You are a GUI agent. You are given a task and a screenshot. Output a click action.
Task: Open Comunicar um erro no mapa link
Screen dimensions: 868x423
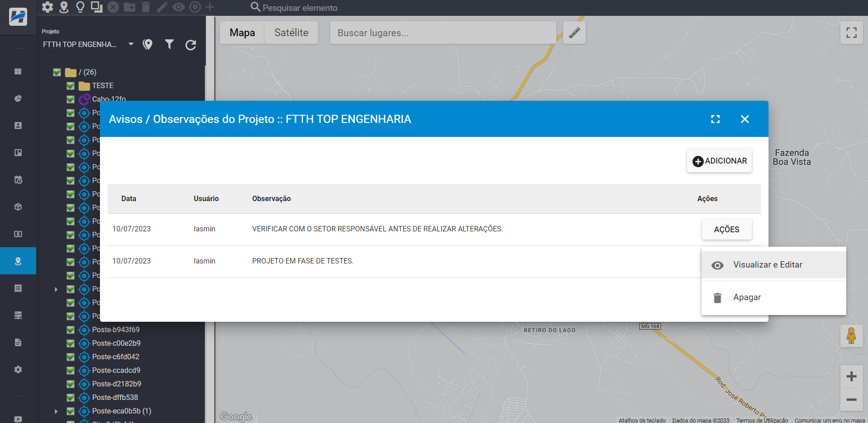pyautogui.click(x=830, y=420)
